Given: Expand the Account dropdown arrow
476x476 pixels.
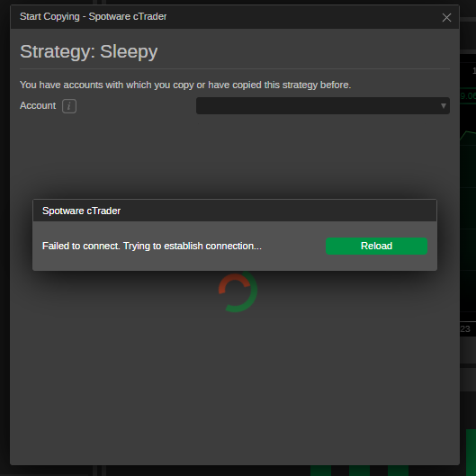Looking at the screenshot, I should pyautogui.click(x=444, y=105).
